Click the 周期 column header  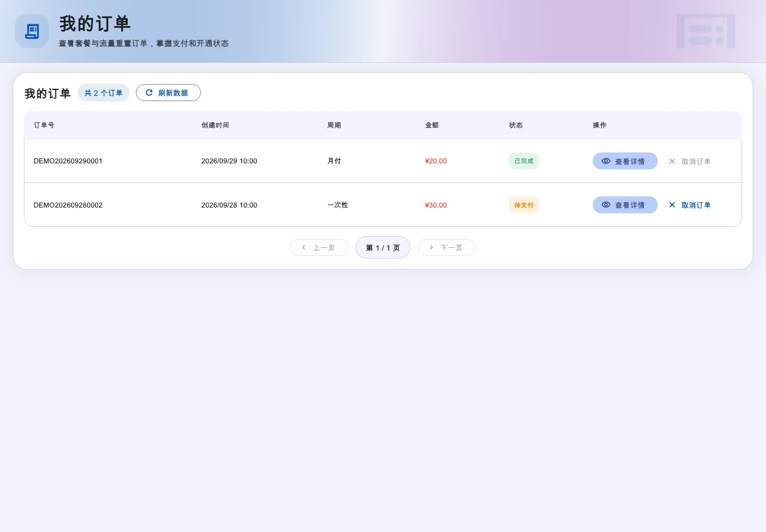pos(334,125)
